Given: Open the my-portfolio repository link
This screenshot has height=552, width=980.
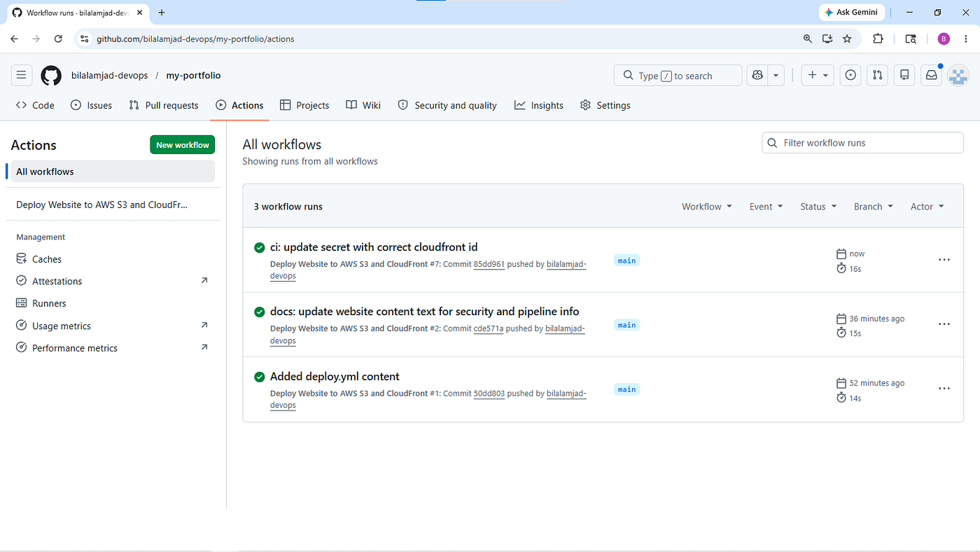Looking at the screenshot, I should 193,76.
